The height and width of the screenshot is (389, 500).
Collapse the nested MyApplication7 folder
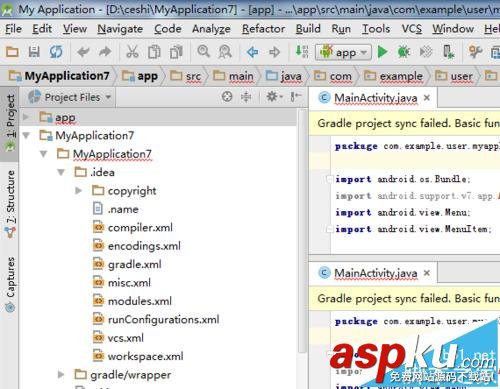tap(44, 154)
